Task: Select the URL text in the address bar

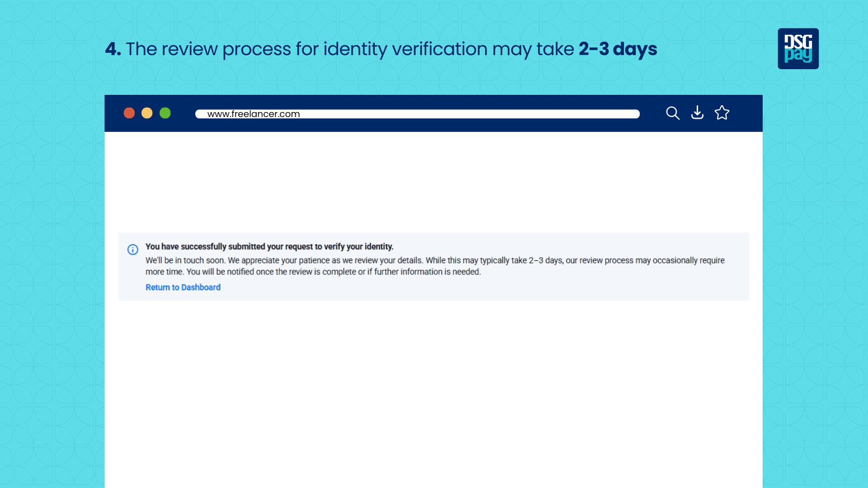Action: [253, 114]
